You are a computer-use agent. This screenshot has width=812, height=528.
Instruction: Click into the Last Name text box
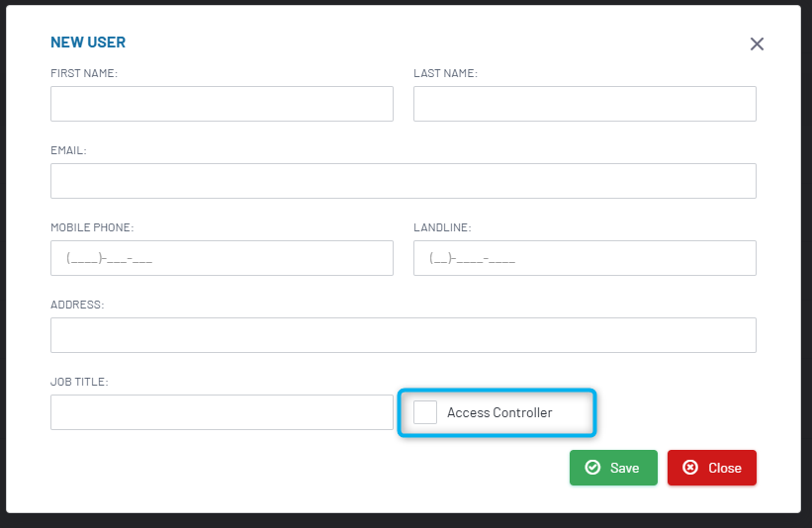(585, 104)
